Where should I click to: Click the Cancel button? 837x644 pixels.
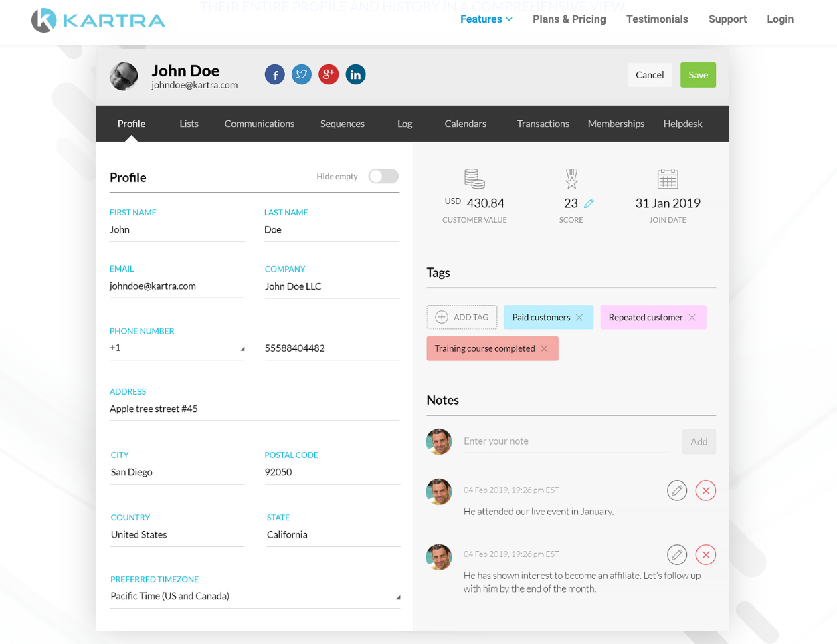650,75
